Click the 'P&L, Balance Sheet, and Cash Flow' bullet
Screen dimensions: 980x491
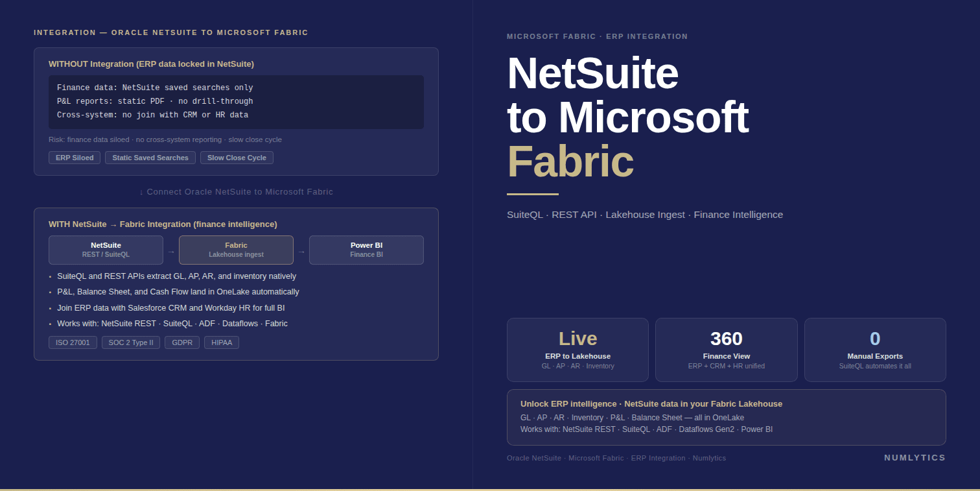coord(178,292)
